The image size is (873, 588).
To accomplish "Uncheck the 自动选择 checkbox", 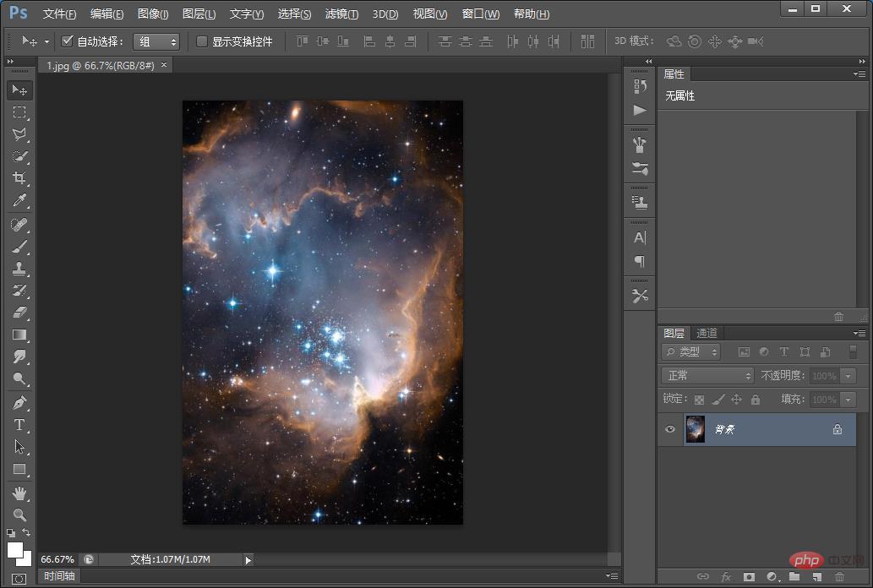I will click(x=68, y=41).
